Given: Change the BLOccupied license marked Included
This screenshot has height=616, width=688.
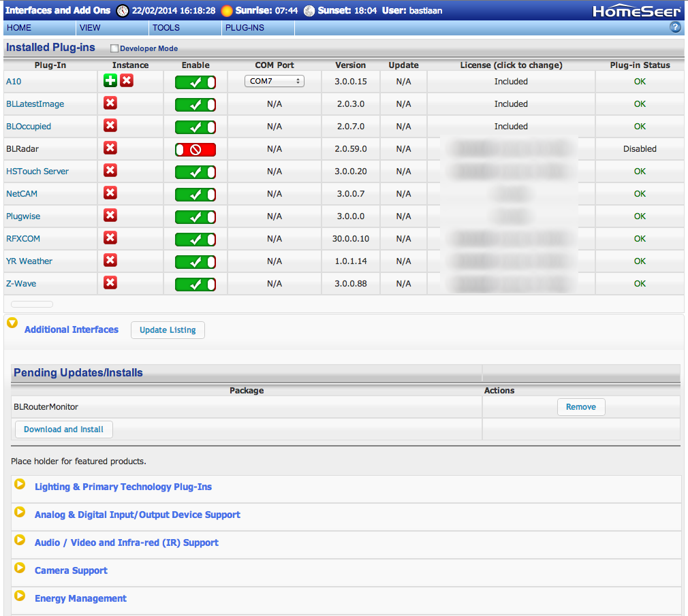Looking at the screenshot, I should tap(511, 127).
